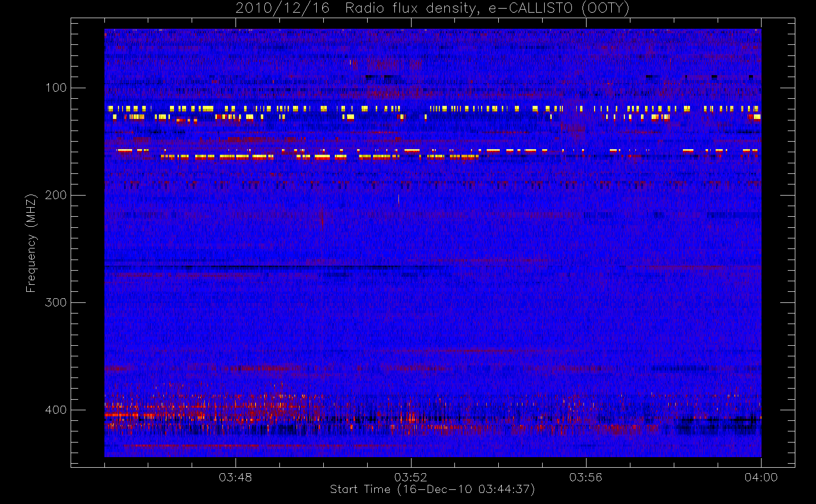Click the plot title '2010/12/16 Radio flux density, e-CALLISTO (OOTY)'
The image size is (816, 504).
tap(433, 9)
